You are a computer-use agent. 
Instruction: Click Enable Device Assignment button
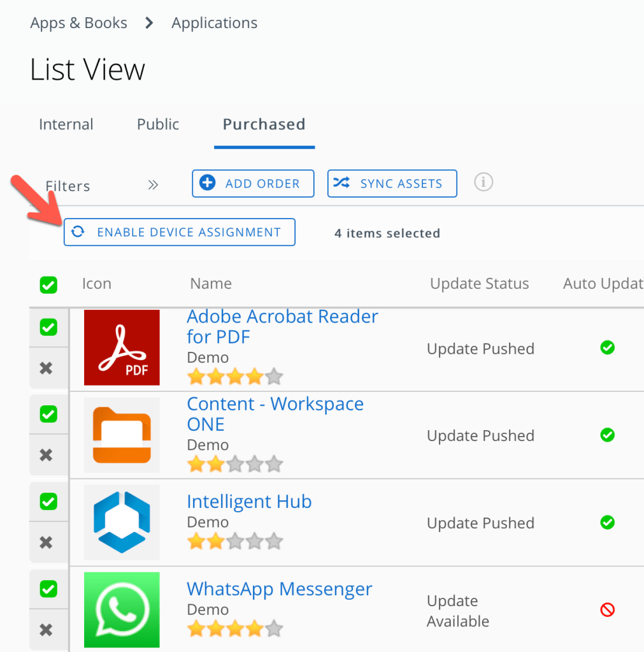tap(180, 233)
